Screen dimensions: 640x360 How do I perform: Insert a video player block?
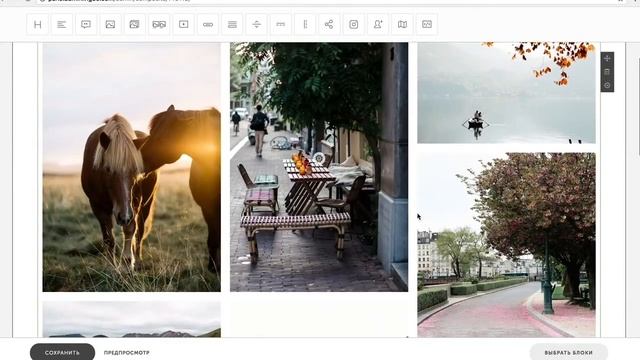click(184, 24)
